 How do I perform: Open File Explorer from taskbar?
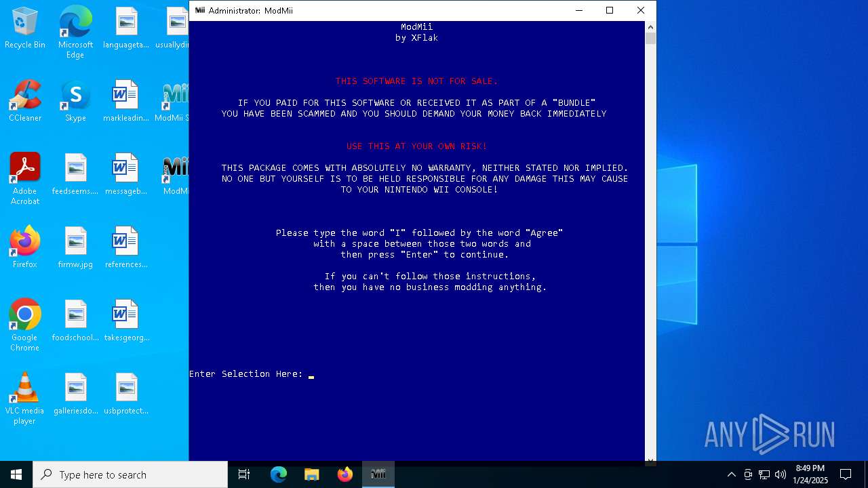coord(312,474)
